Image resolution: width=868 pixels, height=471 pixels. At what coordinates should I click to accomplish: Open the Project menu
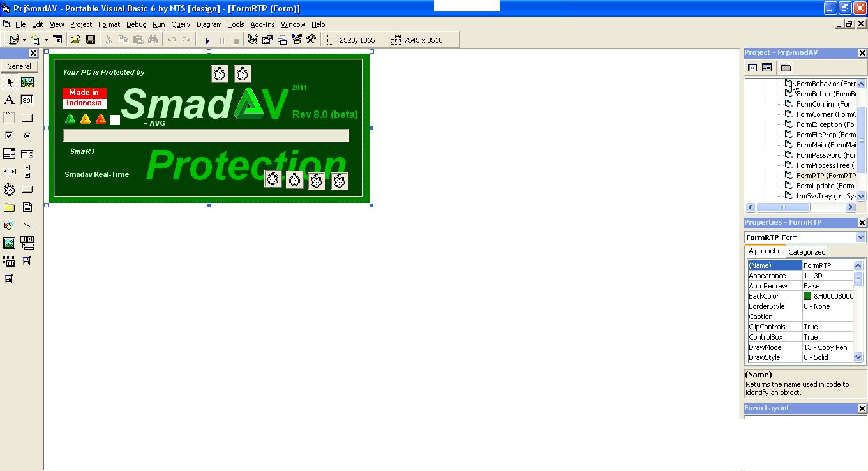tap(81, 24)
